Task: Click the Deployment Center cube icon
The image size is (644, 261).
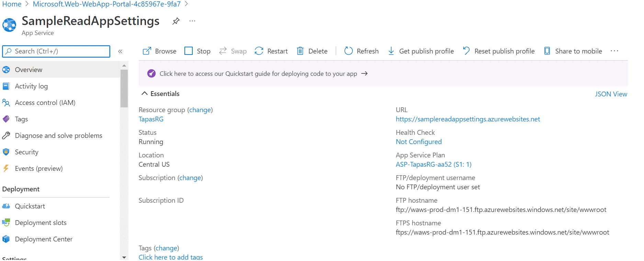Action: pos(6,239)
